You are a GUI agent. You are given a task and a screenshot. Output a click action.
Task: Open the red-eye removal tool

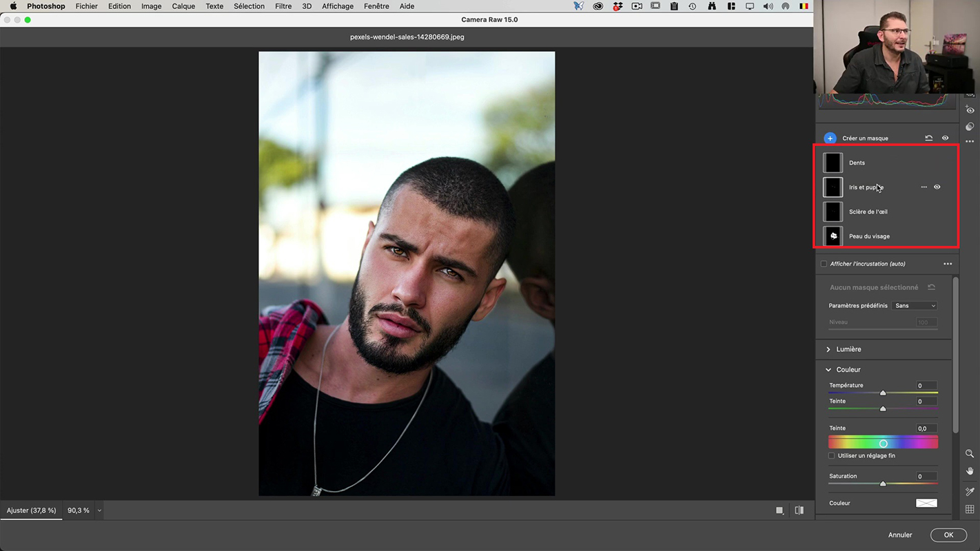pos(970,110)
